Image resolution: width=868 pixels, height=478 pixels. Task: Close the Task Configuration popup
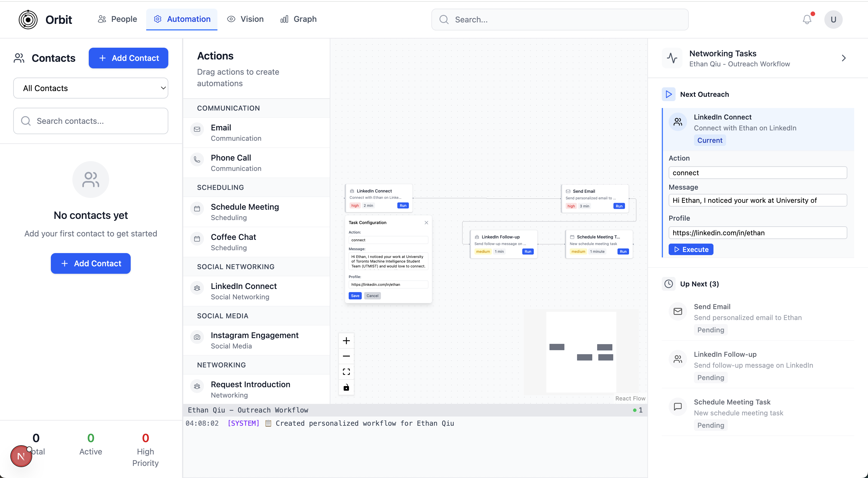(x=426, y=222)
